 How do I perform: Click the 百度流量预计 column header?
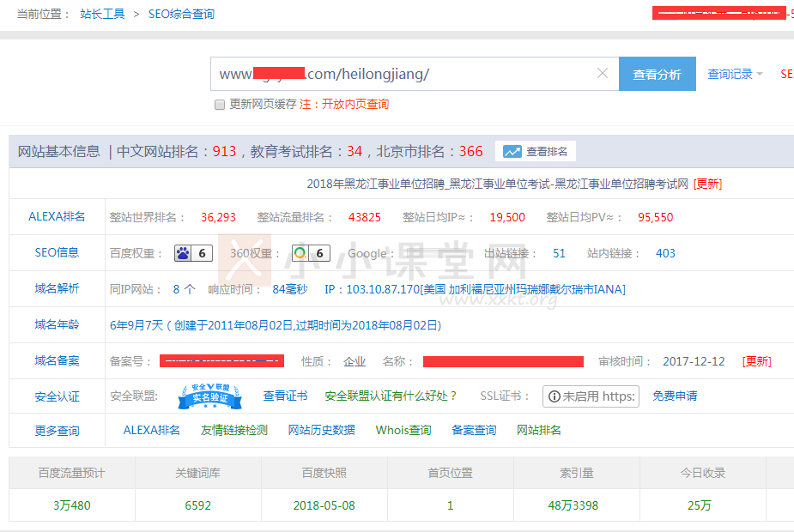[72, 473]
